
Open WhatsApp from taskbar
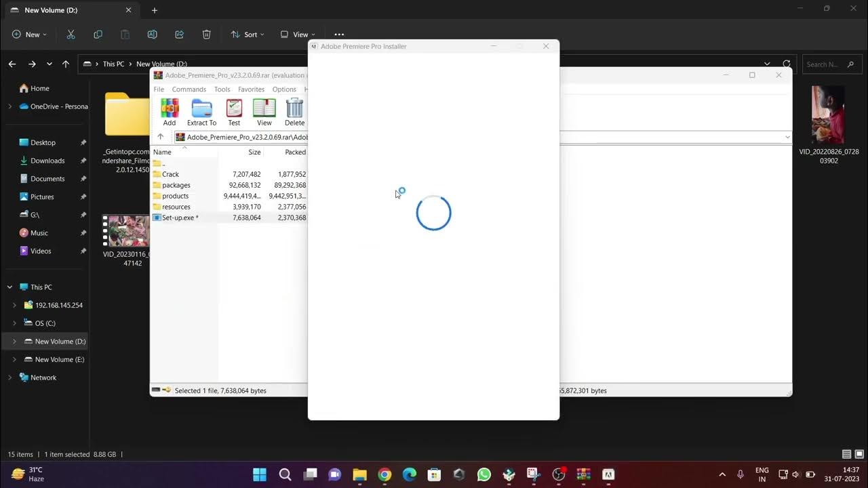coord(484,474)
